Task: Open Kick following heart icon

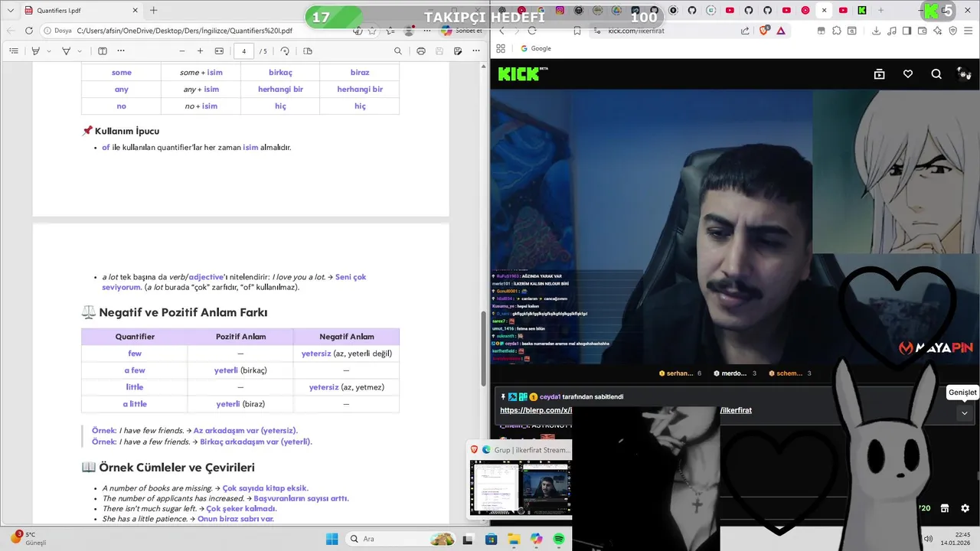Action: 908,74
